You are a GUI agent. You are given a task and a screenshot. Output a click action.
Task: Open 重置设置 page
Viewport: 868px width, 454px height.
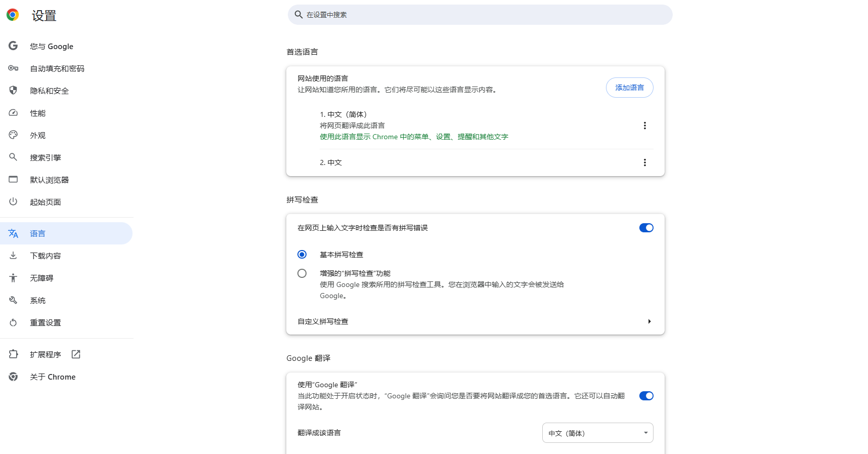(x=66, y=322)
